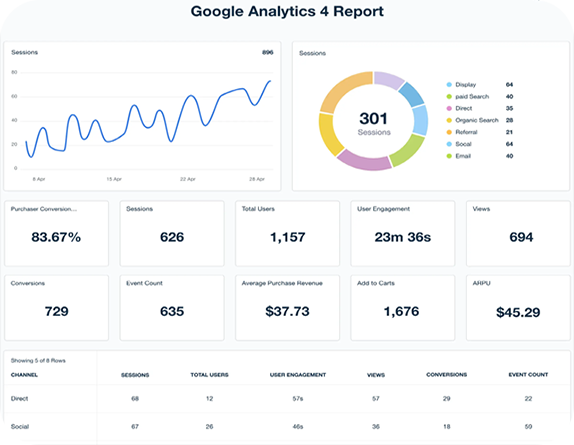Click the 15 Apr axis label
The width and height of the screenshot is (574, 445).
[x=114, y=179]
